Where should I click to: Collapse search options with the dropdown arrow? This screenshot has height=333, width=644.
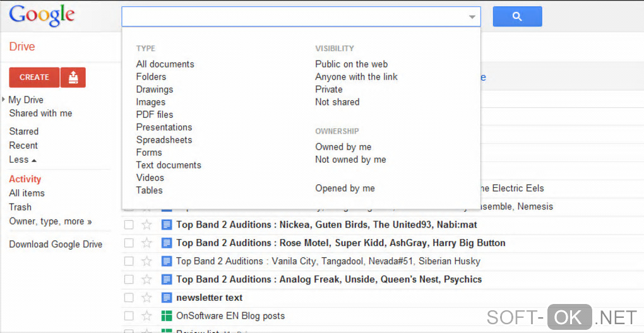tap(472, 17)
